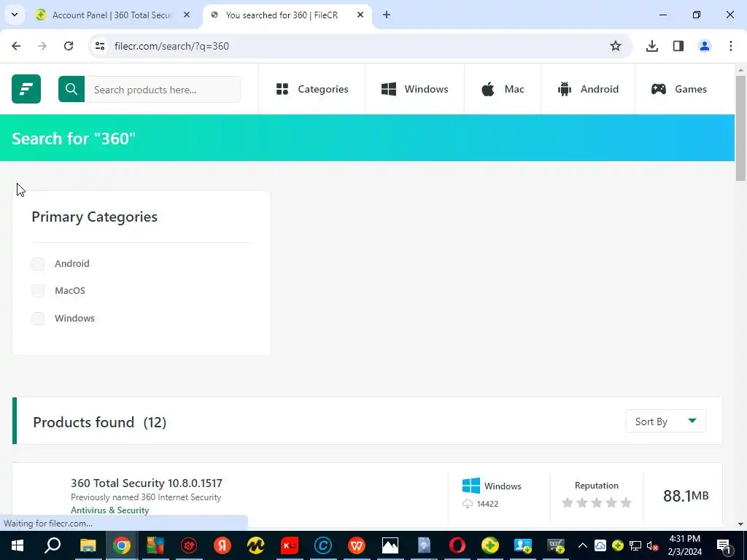Open the 360 Total Security taskbar icon

click(490, 545)
